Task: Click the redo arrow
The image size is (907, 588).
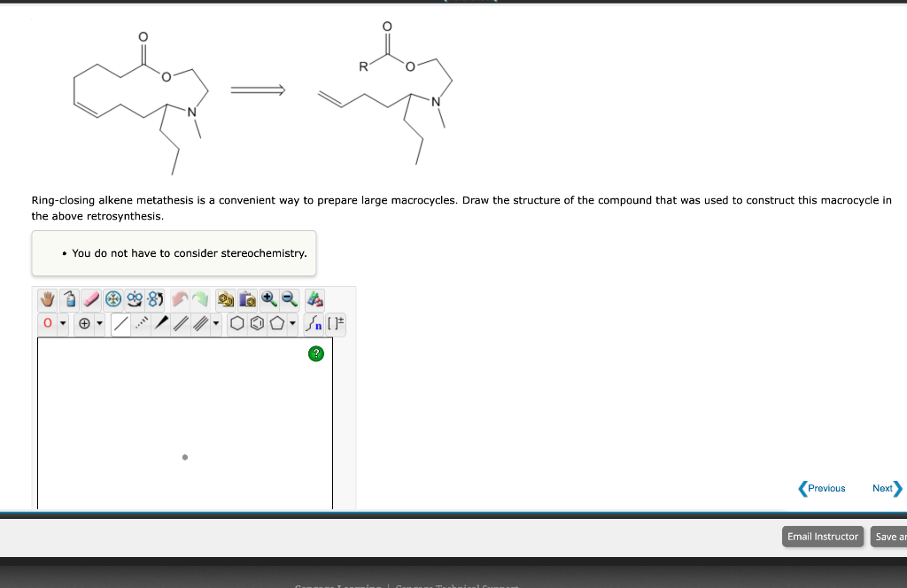Action: tap(200, 299)
